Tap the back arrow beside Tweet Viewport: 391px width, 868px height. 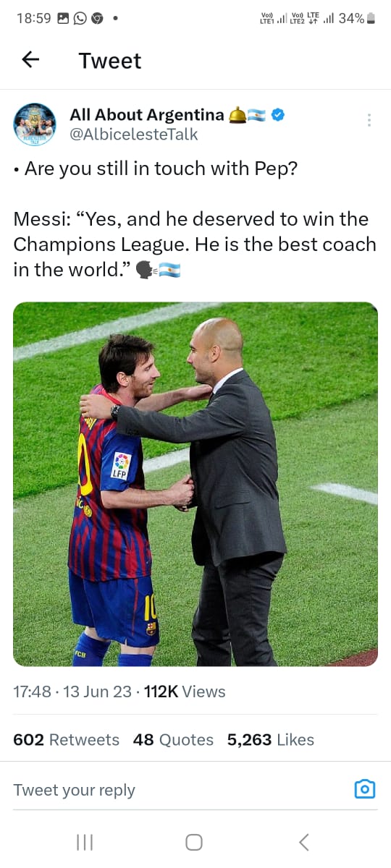[30, 60]
